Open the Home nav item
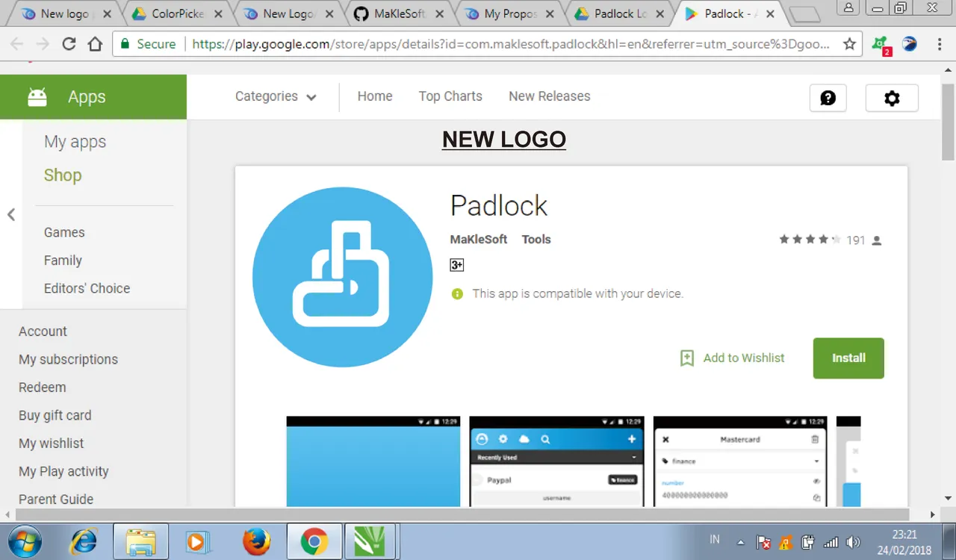Viewport: 956px width, 560px height. tap(375, 96)
